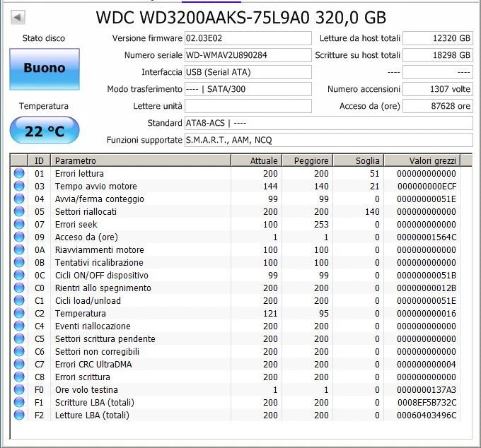Select the USB (Serial ATA) interface field
The width and height of the screenshot is (481, 448).
pyautogui.click(x=248, y=72)
